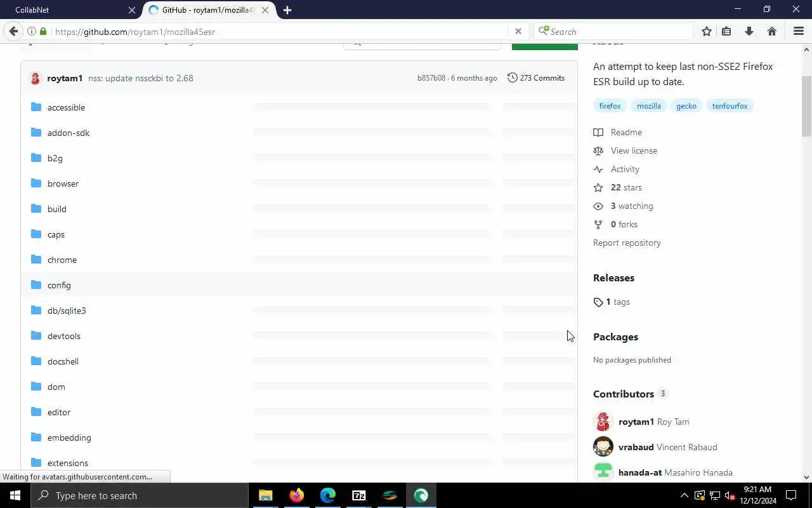Image resolution: width=812 pixels, height=508 pixels.
Task: Open 7-Zip from the taskbar
Action: [358, 495]
